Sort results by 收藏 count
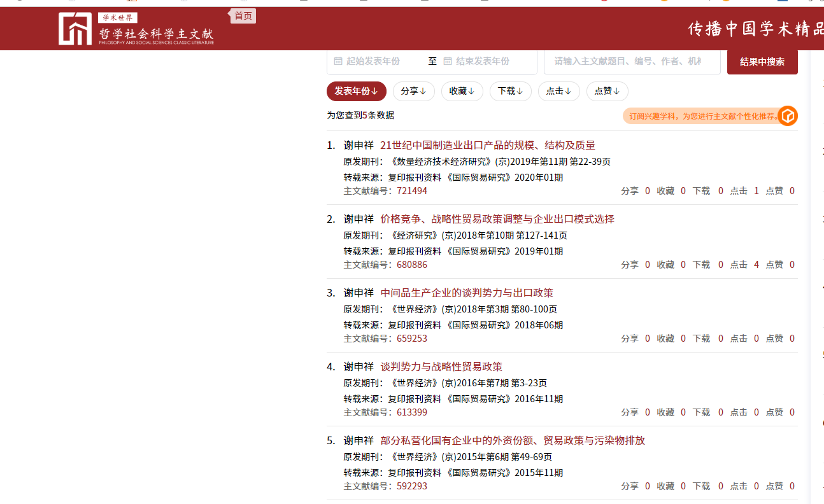Screen dimensions: 824x504 tap(462, 91)
